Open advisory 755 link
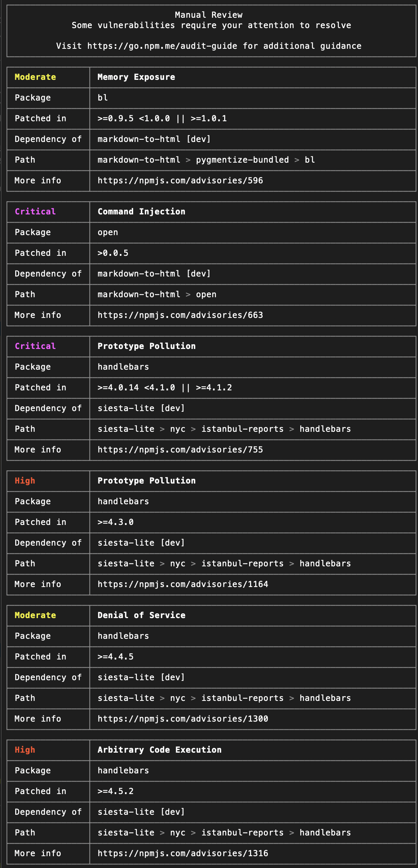The height and width of the screenshot is (868, 418). click(180, 450)
